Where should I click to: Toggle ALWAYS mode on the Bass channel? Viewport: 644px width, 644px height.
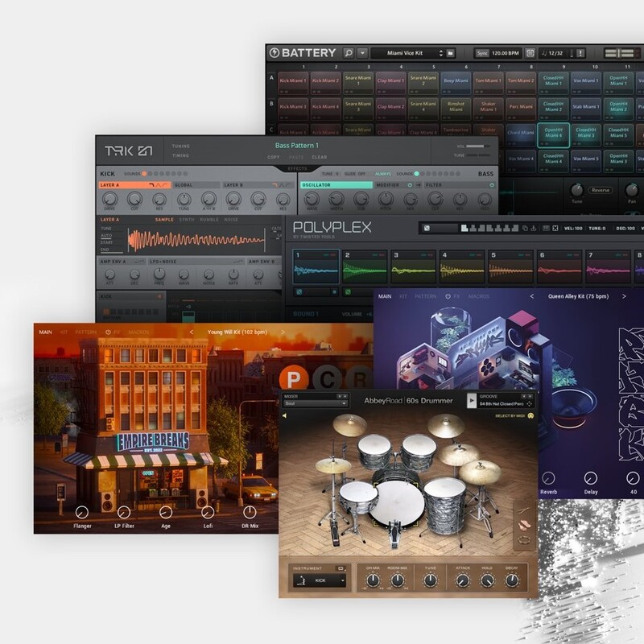(382, 173)
